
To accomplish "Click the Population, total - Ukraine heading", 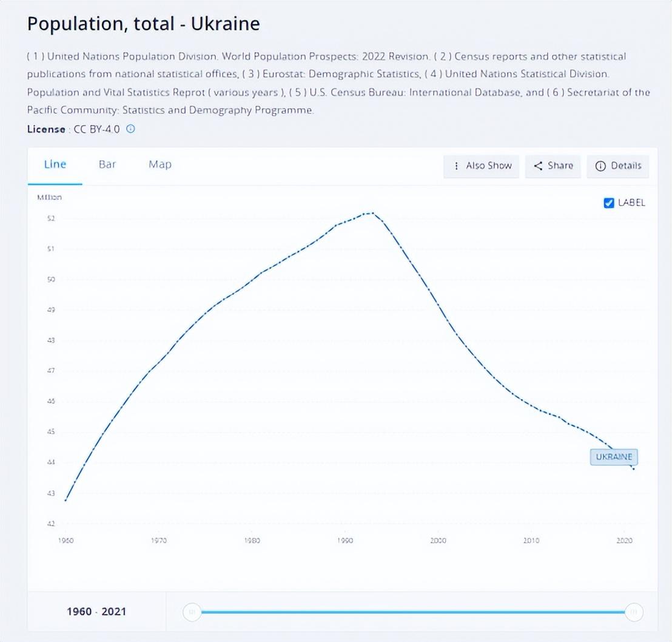I will tap(144, 24).
